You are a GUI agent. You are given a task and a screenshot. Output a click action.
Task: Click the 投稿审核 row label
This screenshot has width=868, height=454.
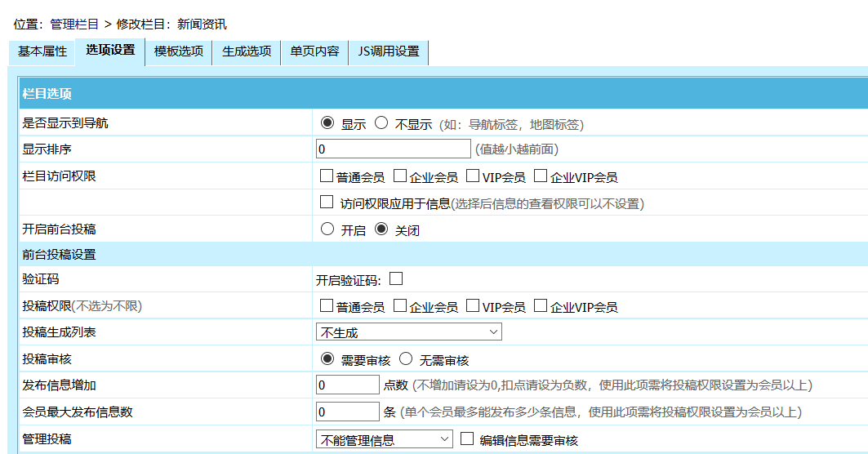pos(47,358)
